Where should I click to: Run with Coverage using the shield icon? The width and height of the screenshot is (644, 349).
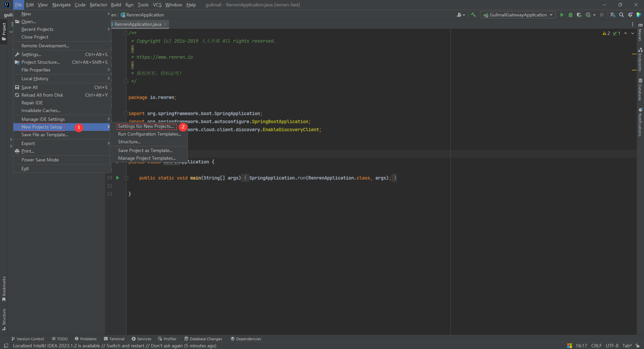[579, 15]
